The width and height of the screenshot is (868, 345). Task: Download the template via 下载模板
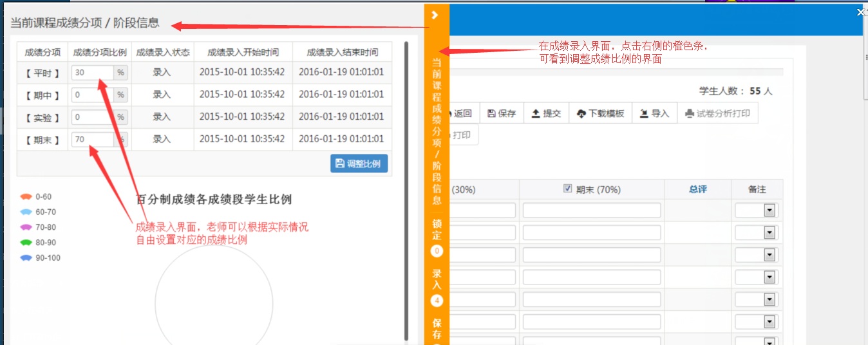600,113
